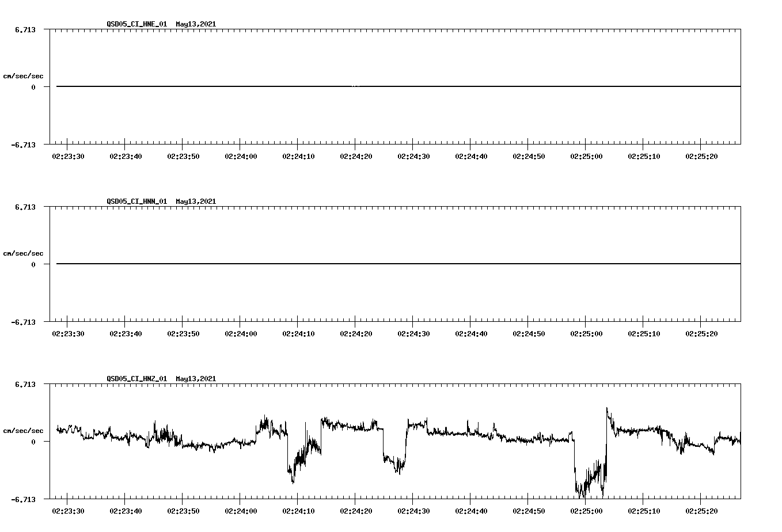
Task: Select the -6.713 lower amplitude value on HNZ plot
Action: [23, 500]
